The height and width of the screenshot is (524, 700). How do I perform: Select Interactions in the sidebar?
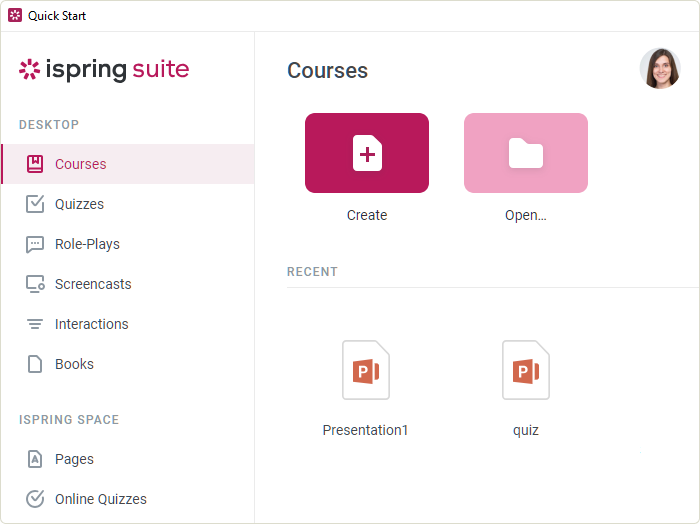click(x=128, y=324)
